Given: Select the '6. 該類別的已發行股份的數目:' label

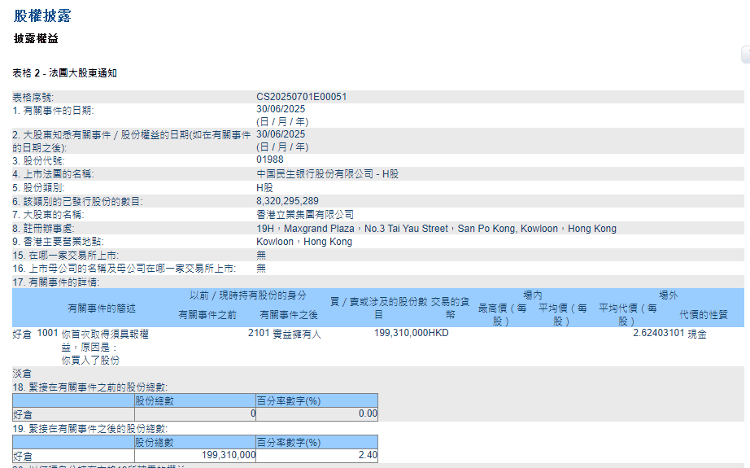Looking at the screenshot, I should [x=77, y=202].
